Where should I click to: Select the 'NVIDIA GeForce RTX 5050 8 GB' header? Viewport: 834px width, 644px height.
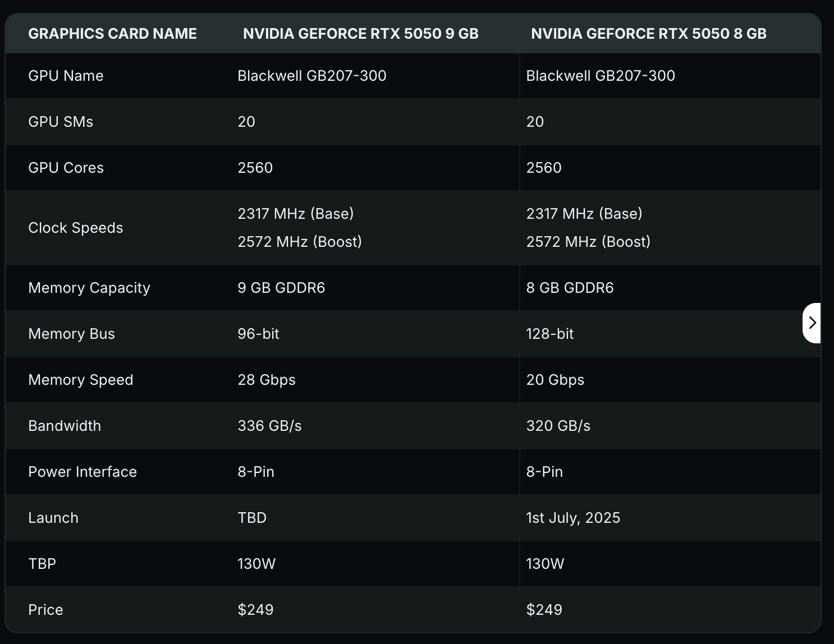[x=648, y=34]
